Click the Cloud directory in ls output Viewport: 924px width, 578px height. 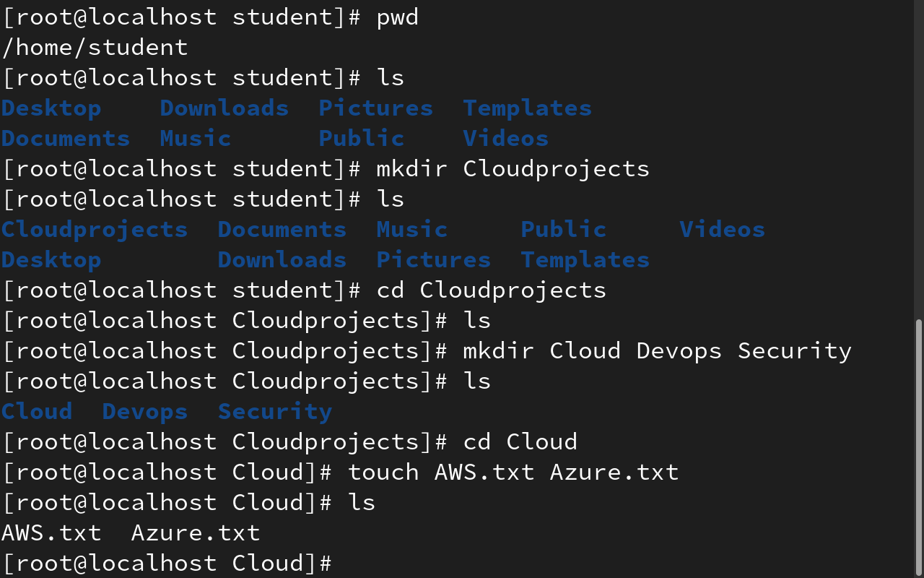coord(37,412)
